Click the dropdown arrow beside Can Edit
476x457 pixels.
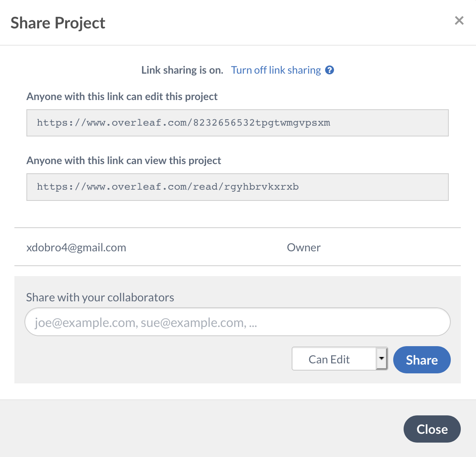click(x=382, y=359)
